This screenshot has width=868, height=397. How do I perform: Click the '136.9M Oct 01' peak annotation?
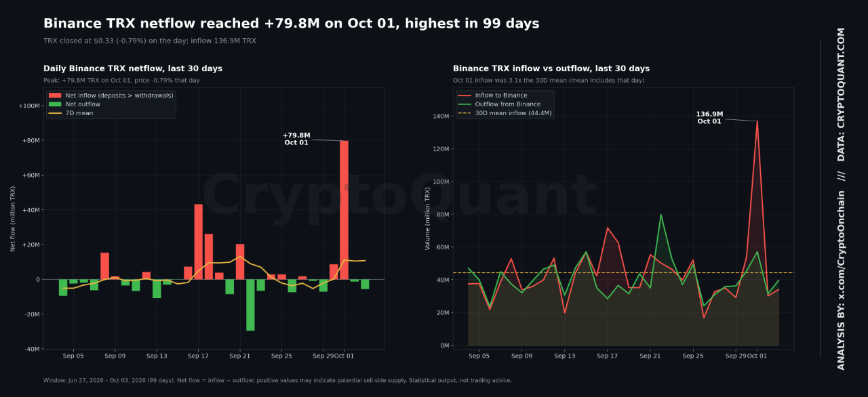coord(709,118)
